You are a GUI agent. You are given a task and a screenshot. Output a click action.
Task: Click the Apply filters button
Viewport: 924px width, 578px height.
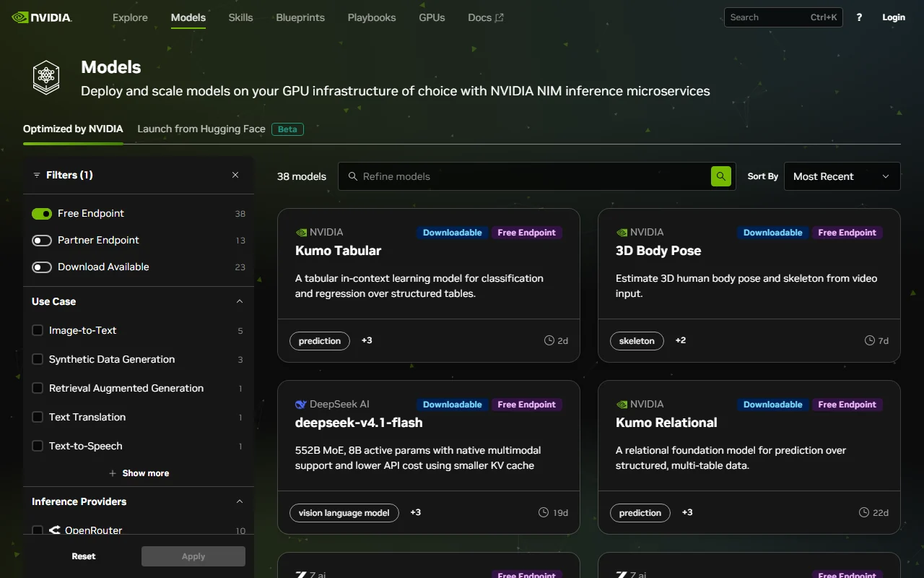click(x=193, y=556)
